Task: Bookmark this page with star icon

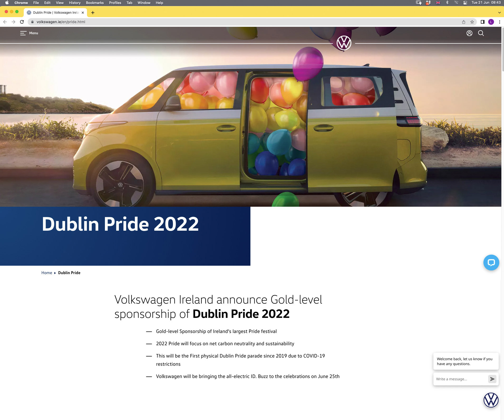Action: coord(472,22)
